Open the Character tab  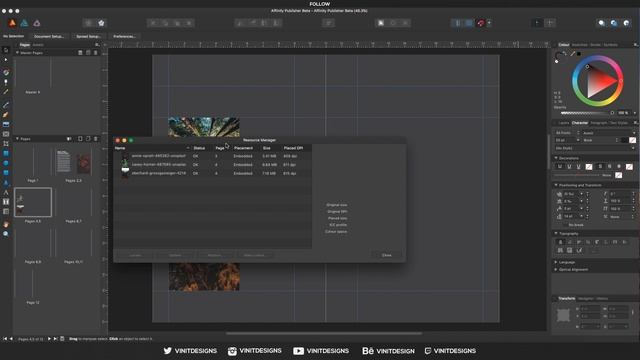[x=580, y=123]
